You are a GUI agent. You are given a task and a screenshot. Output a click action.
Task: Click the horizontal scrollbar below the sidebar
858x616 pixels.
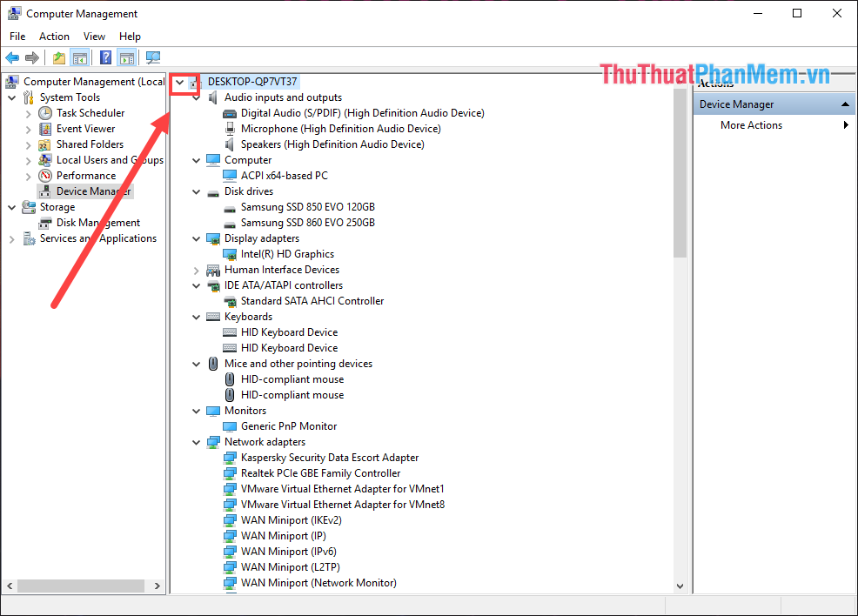tap(83, 586)
